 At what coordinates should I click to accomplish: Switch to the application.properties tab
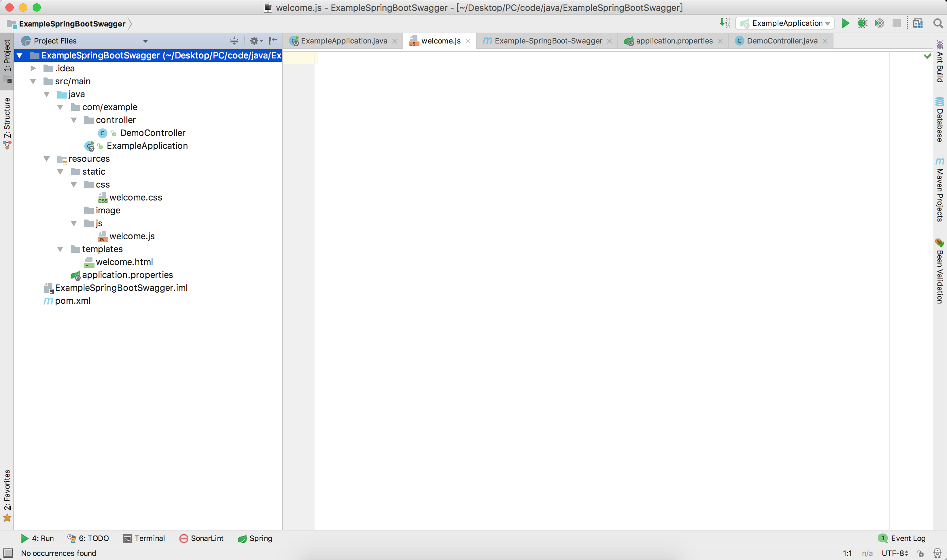pos(674,41)
